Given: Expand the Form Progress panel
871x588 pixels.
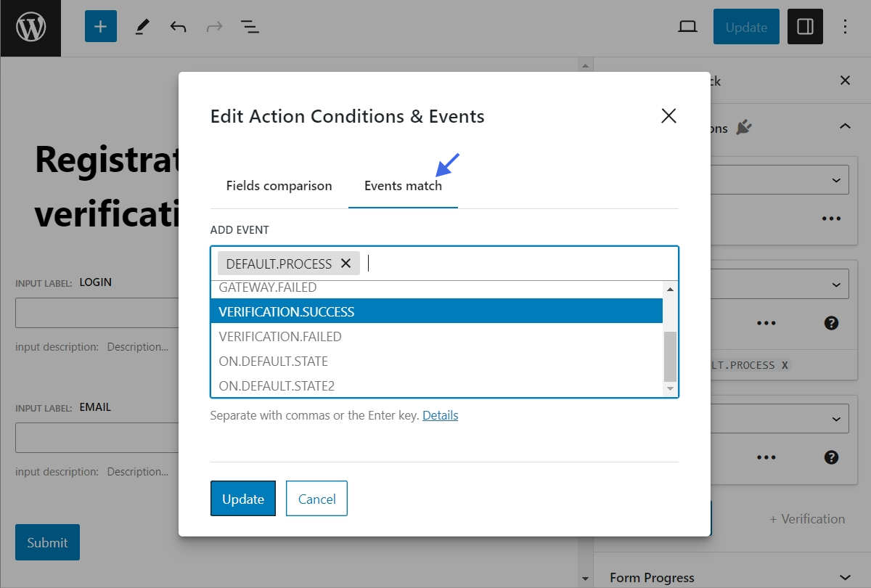Looking at the screenshot, I should pyautogui.click(x=844, y=577).
